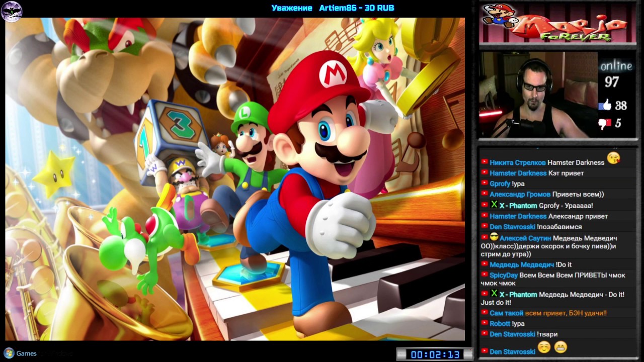Click the Mario Party artwork in the main view
The width and height of the screenshot is (644, 362).
click(x=235, y=179)
